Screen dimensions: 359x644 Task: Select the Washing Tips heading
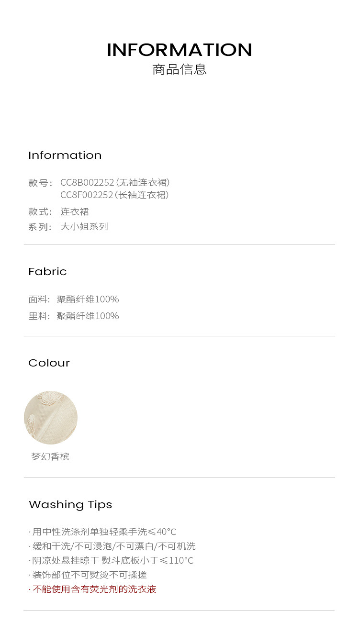click(70, 504)
